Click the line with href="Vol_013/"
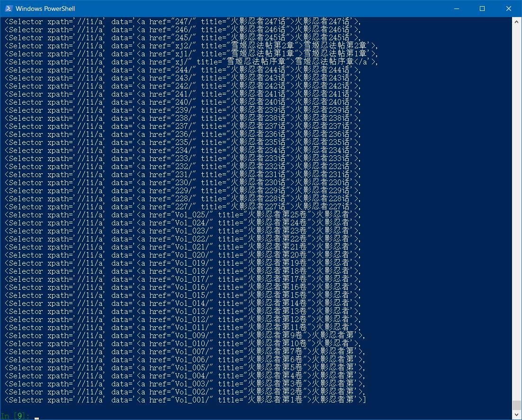The width and height of the screenshot is (522, 420). point(183,312)
